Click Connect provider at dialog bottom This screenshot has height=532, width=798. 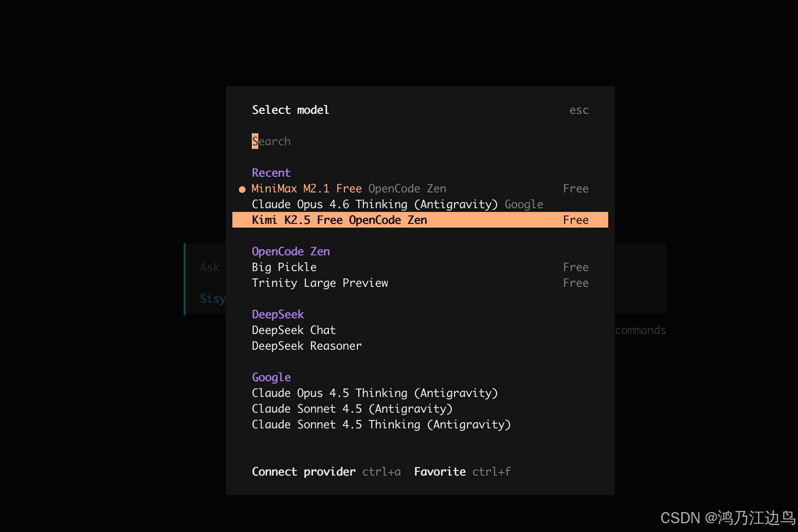[x=304, y=472]
